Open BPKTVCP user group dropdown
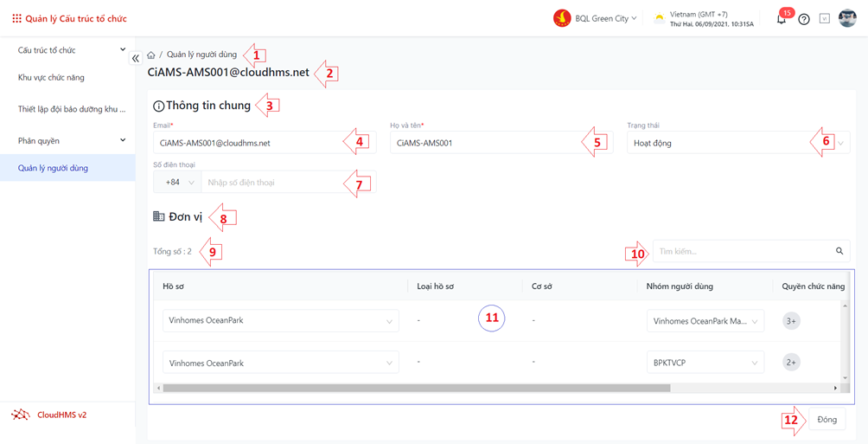Viewport: 868px width, 444px height. [705, 363]
